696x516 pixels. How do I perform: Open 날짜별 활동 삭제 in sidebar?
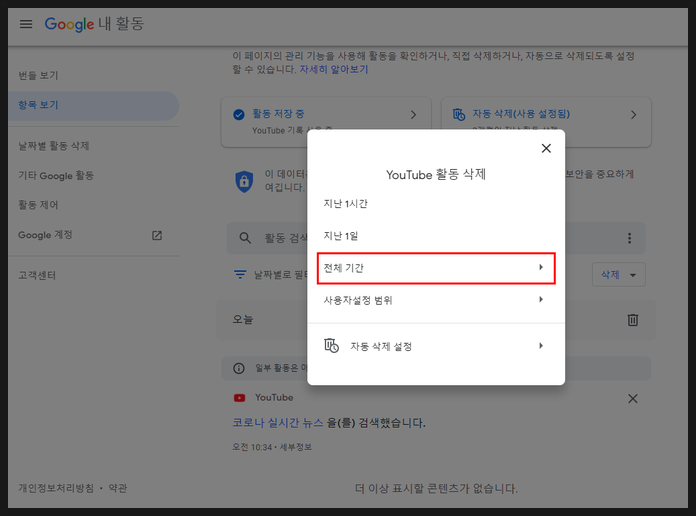[54, 146]
